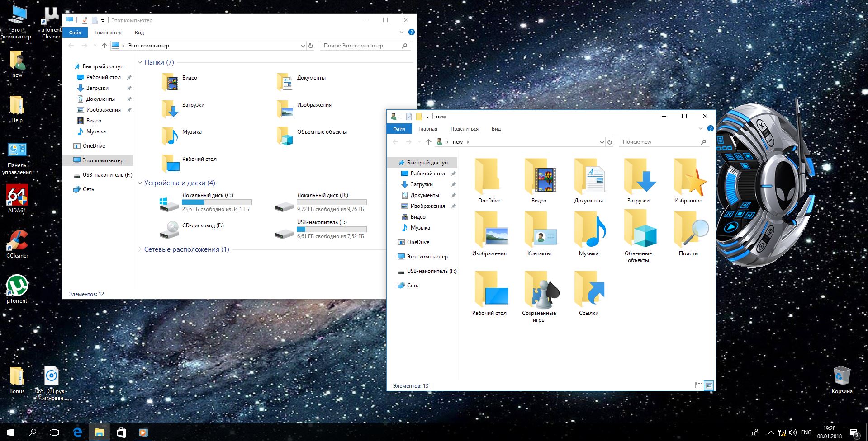The image size is (868, 441).
Task: Select Локальный диск (D:) drive
Action: pyautogui.click(x=320, y=202)
